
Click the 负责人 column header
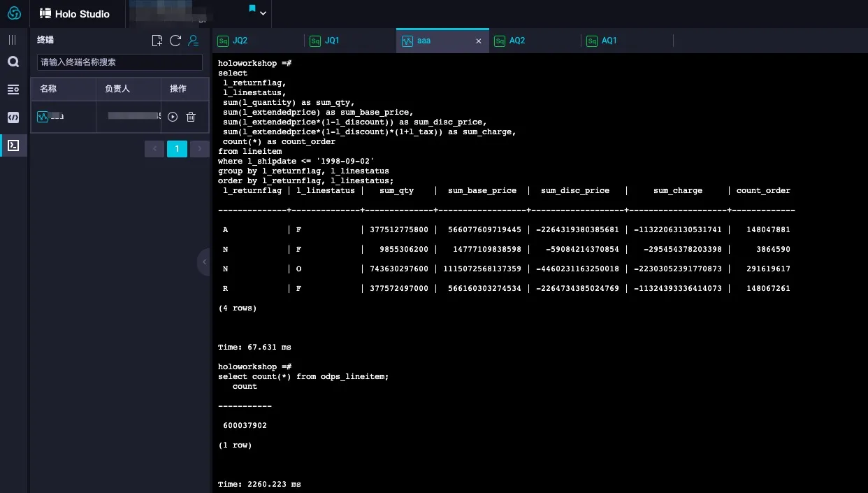[117, 89]
